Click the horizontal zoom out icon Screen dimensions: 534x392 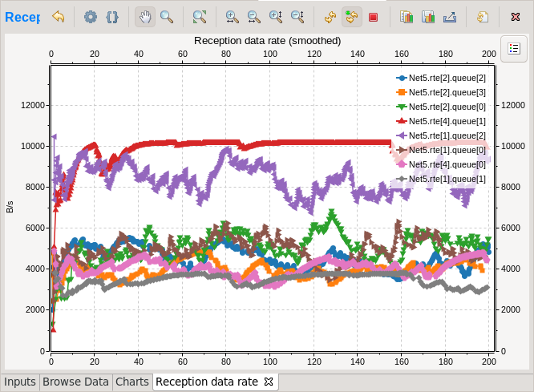(253, 17)
